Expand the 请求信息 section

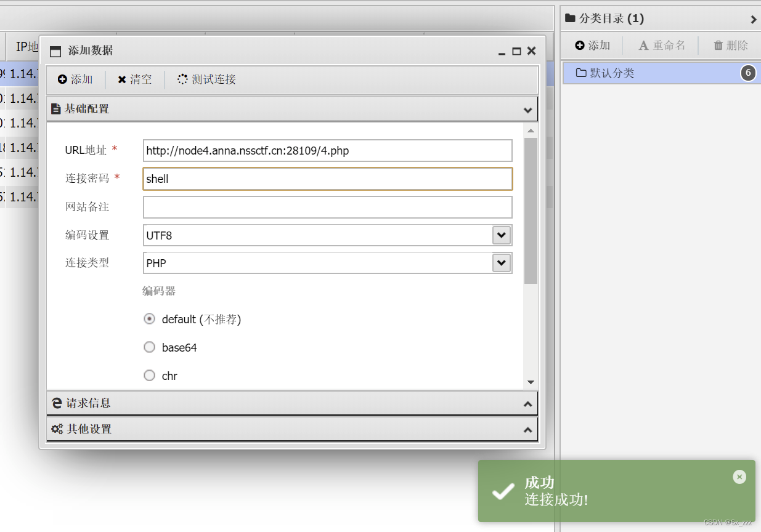click(527, 403)
